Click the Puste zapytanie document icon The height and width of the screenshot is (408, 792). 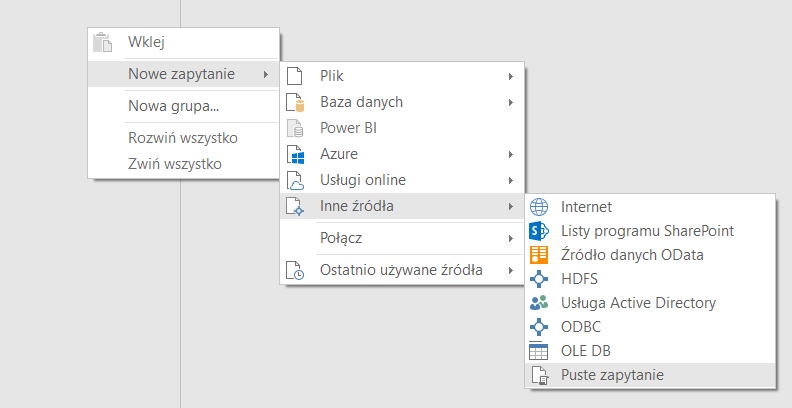(x=539, y=376)
